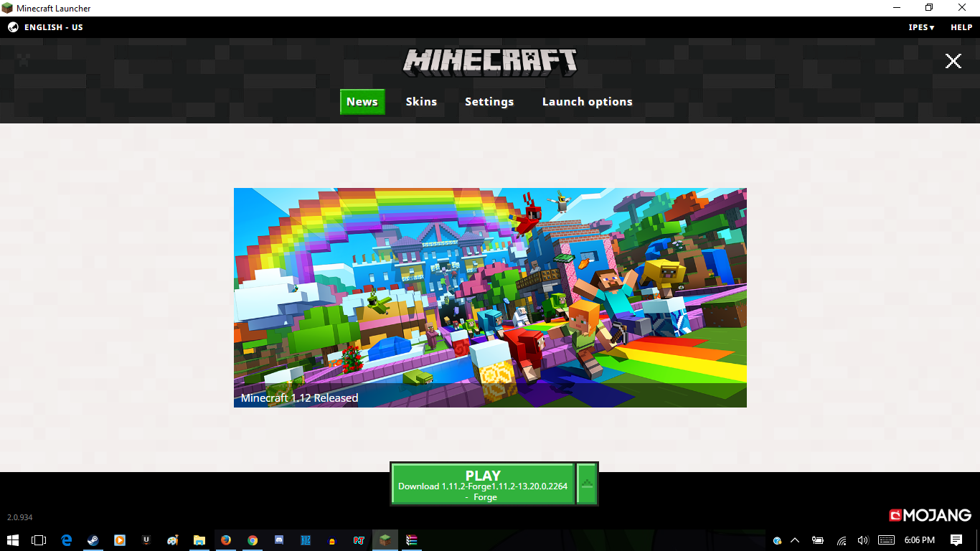Click the help question-mark tray icon
Image resolution: width=980 pixels, height=551 pixels.
(777, 540)
